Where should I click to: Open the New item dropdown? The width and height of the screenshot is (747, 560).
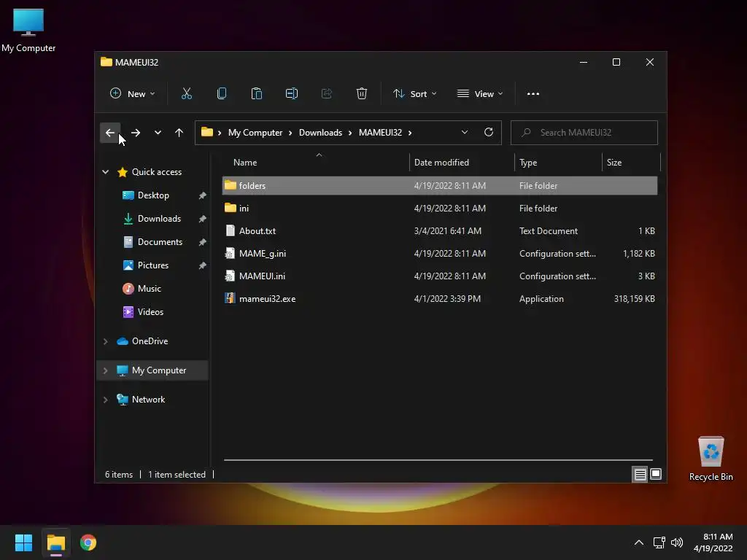tap(133, 94)
